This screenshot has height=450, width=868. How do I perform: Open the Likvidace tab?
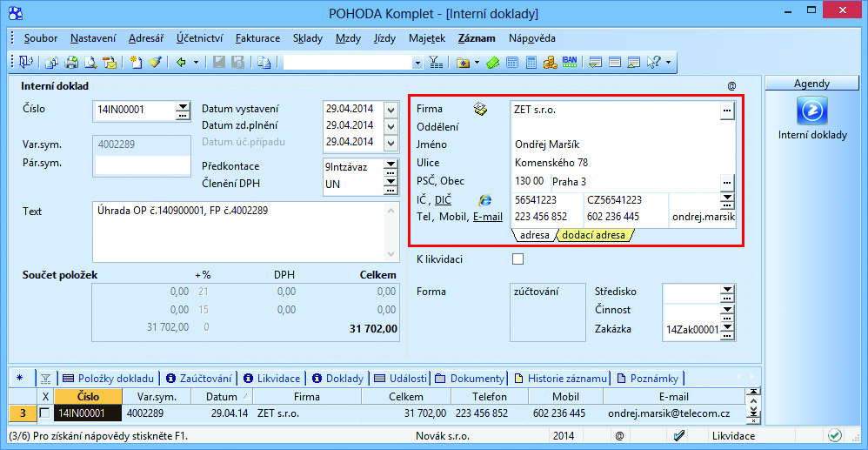(272, 379)
